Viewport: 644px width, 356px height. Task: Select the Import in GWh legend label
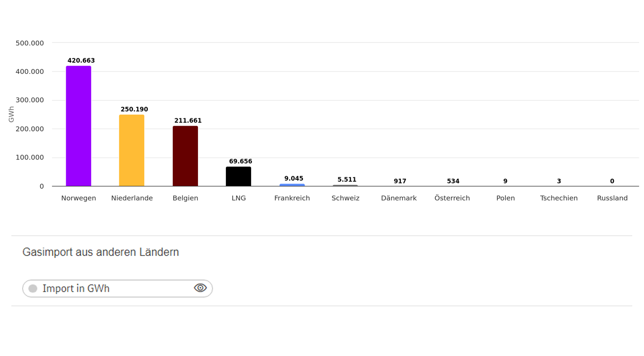76,288
